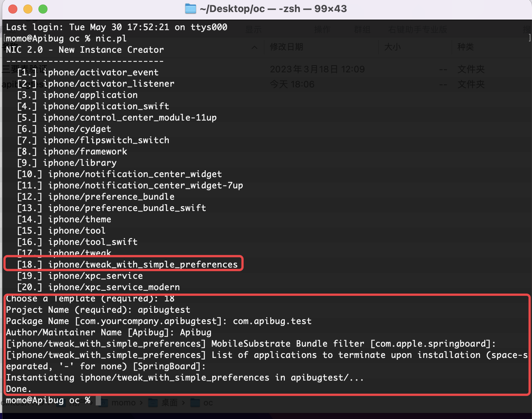The image size is (532, 419).
Task: Click the momo folder icon in the path bar
Action: point(103,403)
